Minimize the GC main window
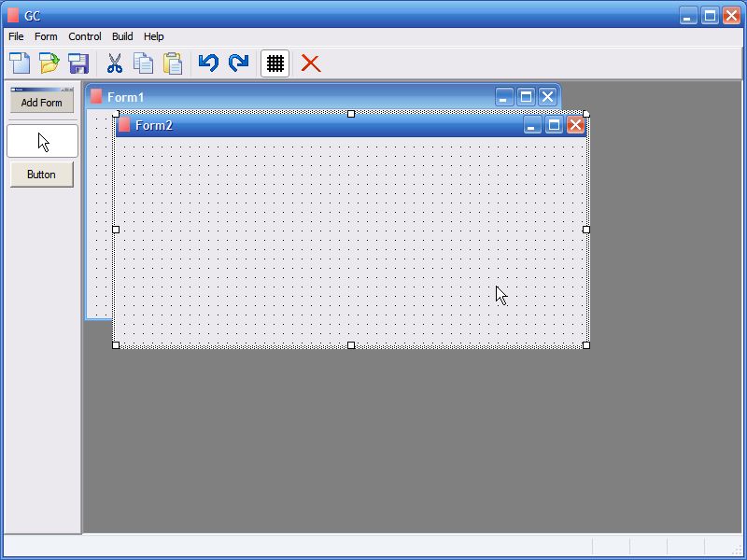The image size is (747, 560). pyautogui.click(x=688, y=16)
